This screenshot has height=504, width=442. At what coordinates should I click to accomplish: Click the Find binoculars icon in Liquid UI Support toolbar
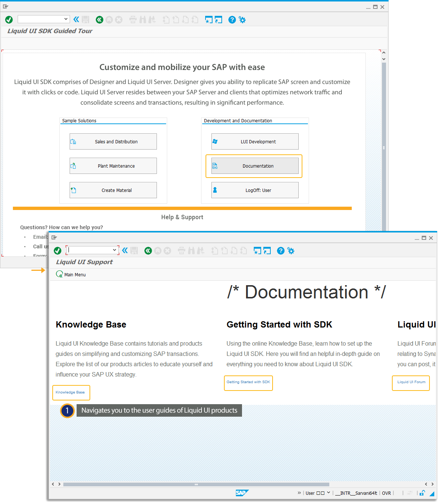(x=191, y=251)
